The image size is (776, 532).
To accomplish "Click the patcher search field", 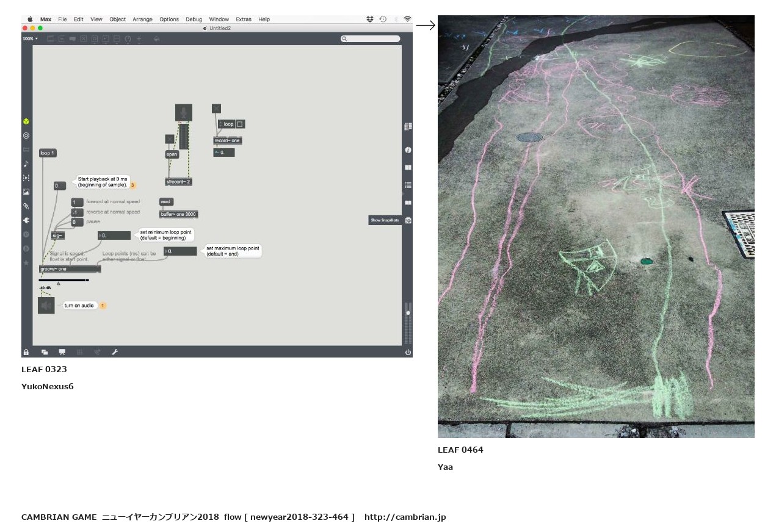I will point(371,39).
